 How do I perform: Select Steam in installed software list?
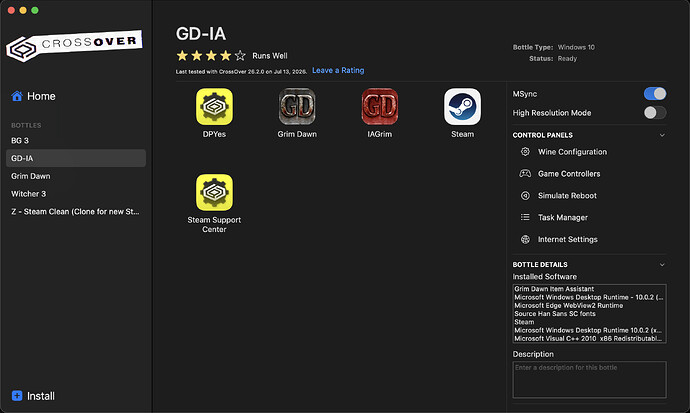[x=524, y=322]
